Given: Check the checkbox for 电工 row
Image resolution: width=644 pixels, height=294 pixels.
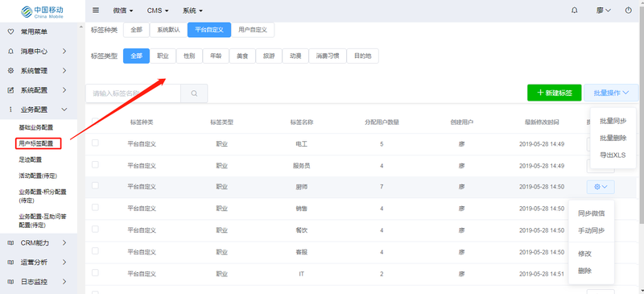Looking at the screenshot, I should click(x=95, y=143).
